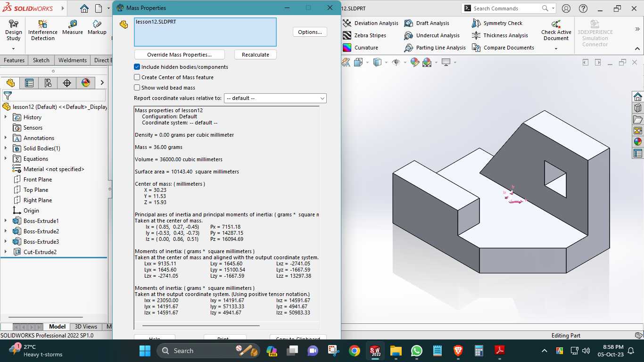
Task: Open the DimXpertManager tab
Action: [67, 83]
